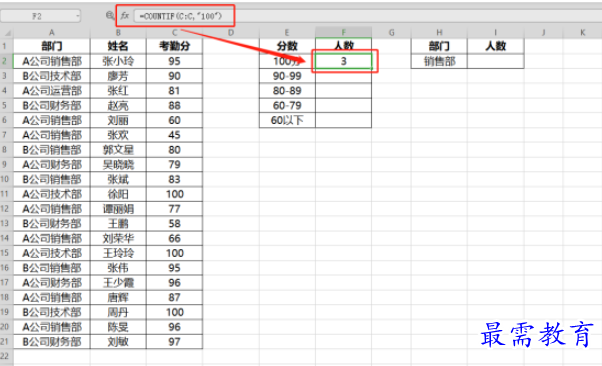Click the 考勤分 header cell
Viewport: 602px width, 366px height.
click(x=174, y=46)
